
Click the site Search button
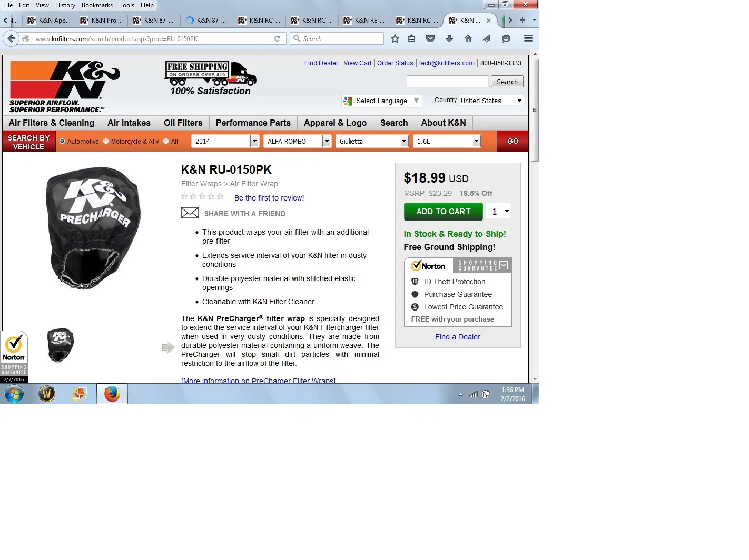click(507, 82)
